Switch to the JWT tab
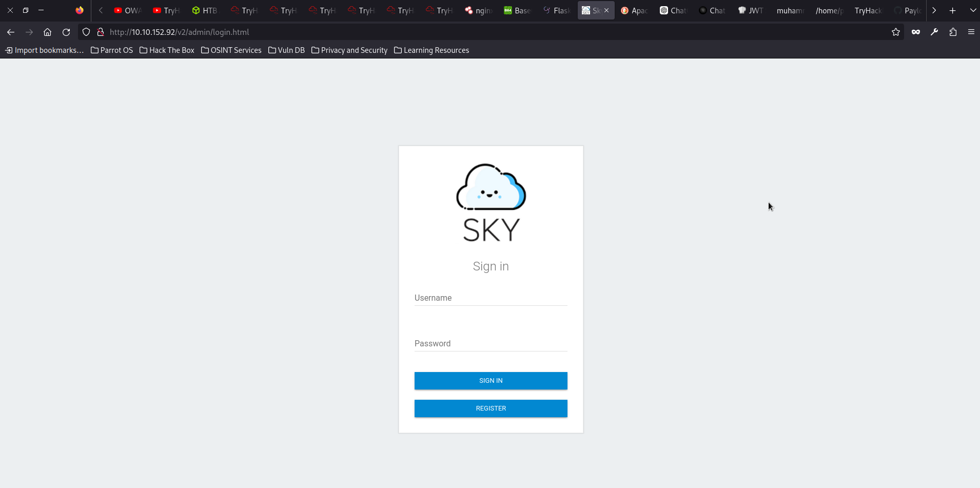The width and height of the screenshot is (980, 488). coord(751,10)
